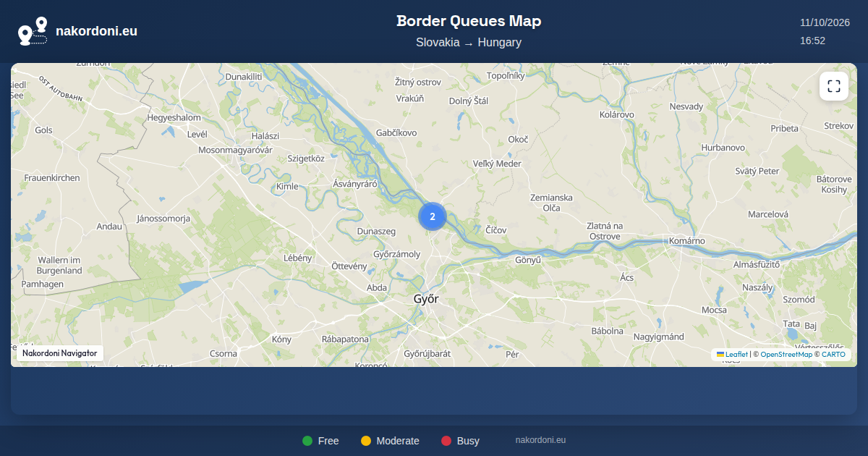This screenshot has width=868, height=456.
Task: Click the Nagyigmánd map label
Action: pyautogui.click(x=659, y=337)
